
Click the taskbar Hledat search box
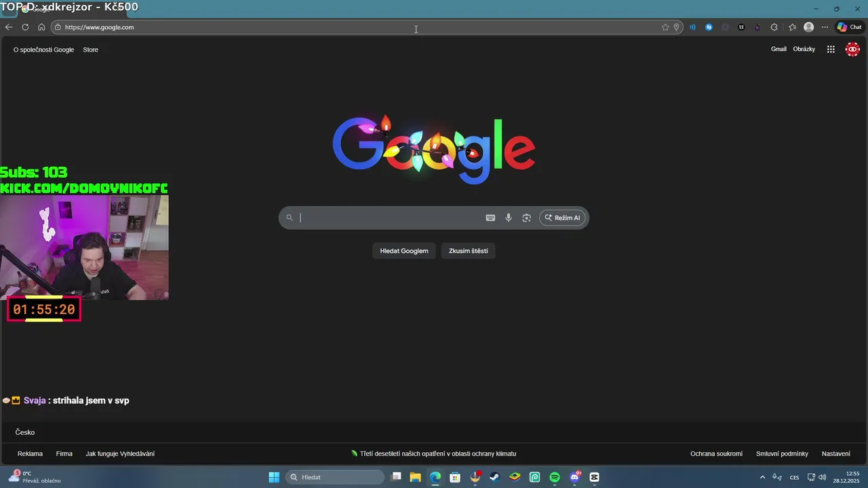pos(335,477)
